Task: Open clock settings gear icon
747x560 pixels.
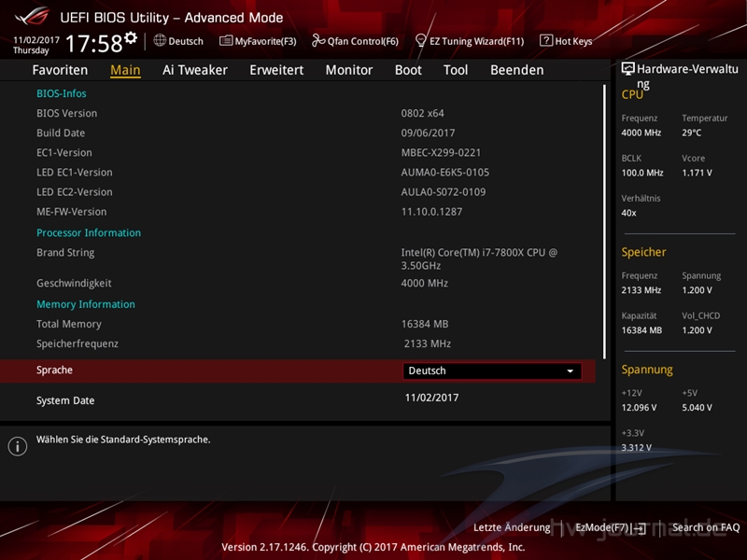Action: 131,37
